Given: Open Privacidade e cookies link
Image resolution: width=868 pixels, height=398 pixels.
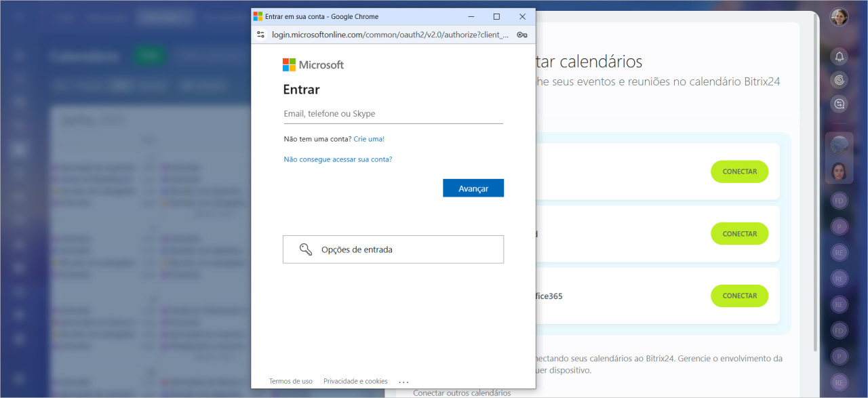Looking at the screenshot, I should pyautogui.click(x=355, y=381).
